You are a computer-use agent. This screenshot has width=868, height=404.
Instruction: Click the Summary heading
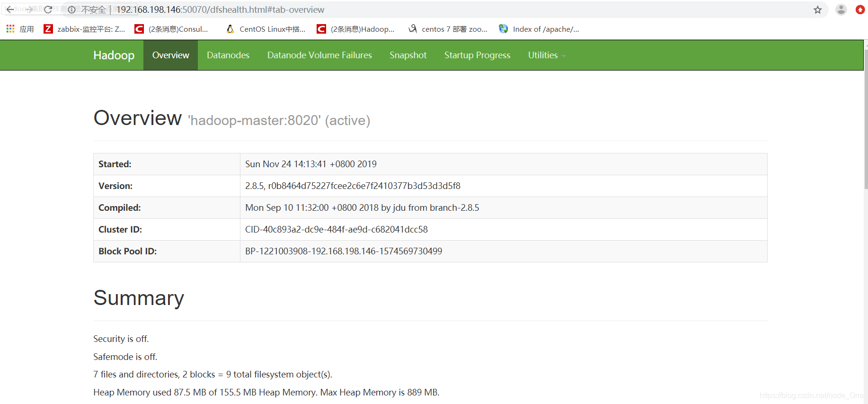(x=139, y=298)
